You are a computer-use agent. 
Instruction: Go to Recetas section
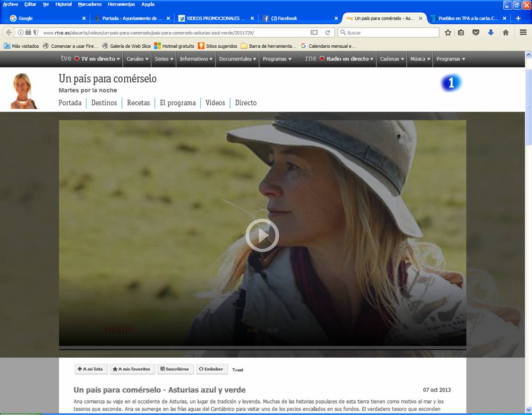[138, 103]
